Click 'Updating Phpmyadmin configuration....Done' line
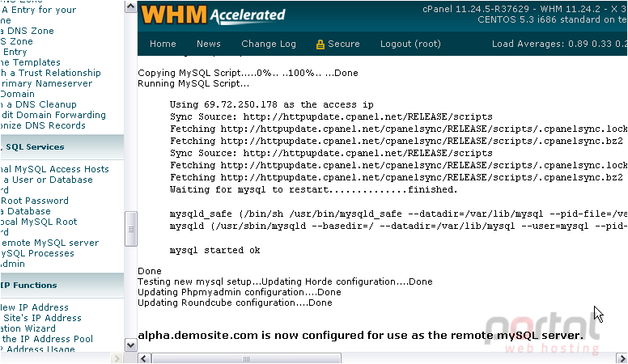Image resolution: width=628 pixels, height=364 pixels. pos(240,292)
